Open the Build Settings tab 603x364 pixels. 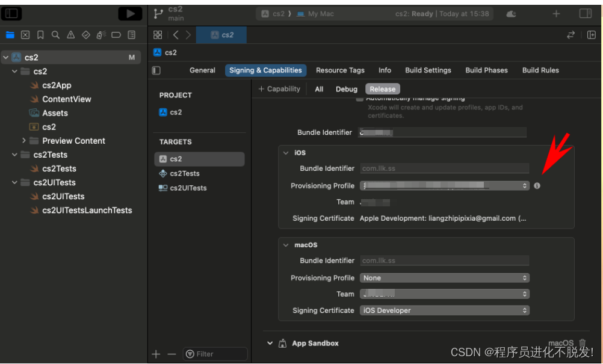428,70
